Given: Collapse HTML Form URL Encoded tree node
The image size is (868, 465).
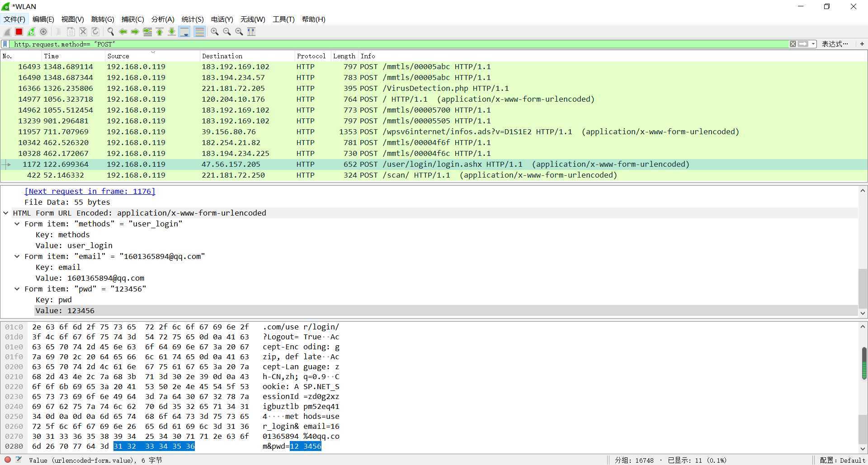Looking at the screenshot, I should point(6,213).
